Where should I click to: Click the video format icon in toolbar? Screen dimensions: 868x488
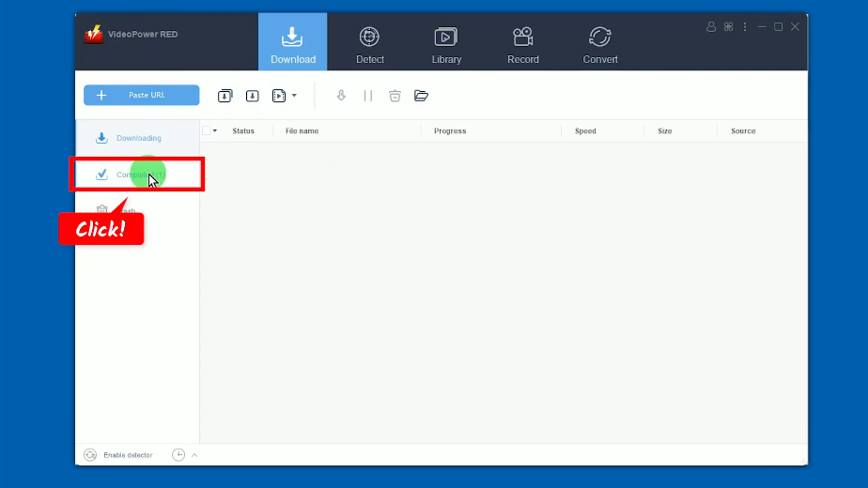(x=279, y=96)
